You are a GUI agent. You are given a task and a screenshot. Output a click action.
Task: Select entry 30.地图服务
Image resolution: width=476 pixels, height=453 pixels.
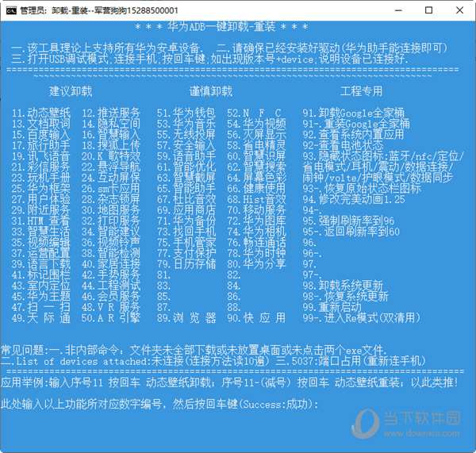pyautogui.click(x=111, y=210)
